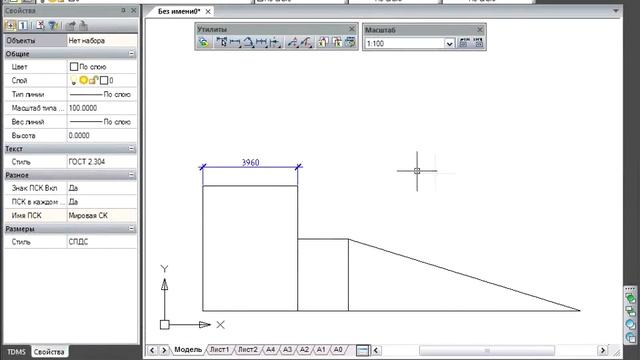The height and width of the screenshot is (360, 640).
Task: Open the TDMS panel tab
Action: click(16, 352)
